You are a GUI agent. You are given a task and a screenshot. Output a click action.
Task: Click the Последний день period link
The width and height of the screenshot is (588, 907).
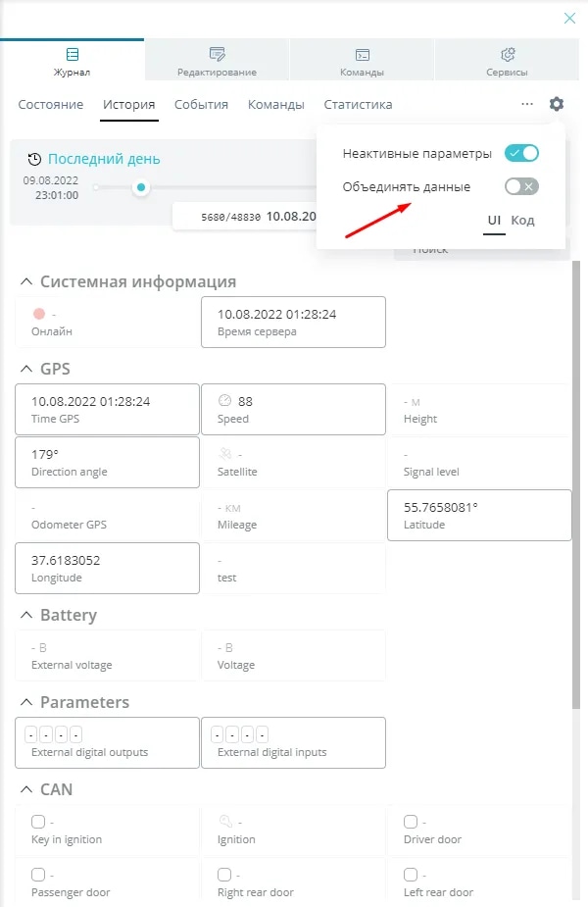pos(104,160)
